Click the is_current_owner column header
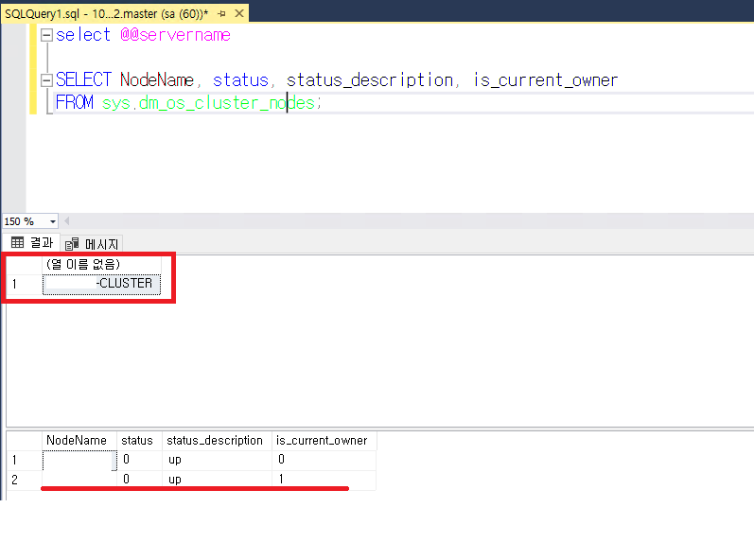 (324, 440)
